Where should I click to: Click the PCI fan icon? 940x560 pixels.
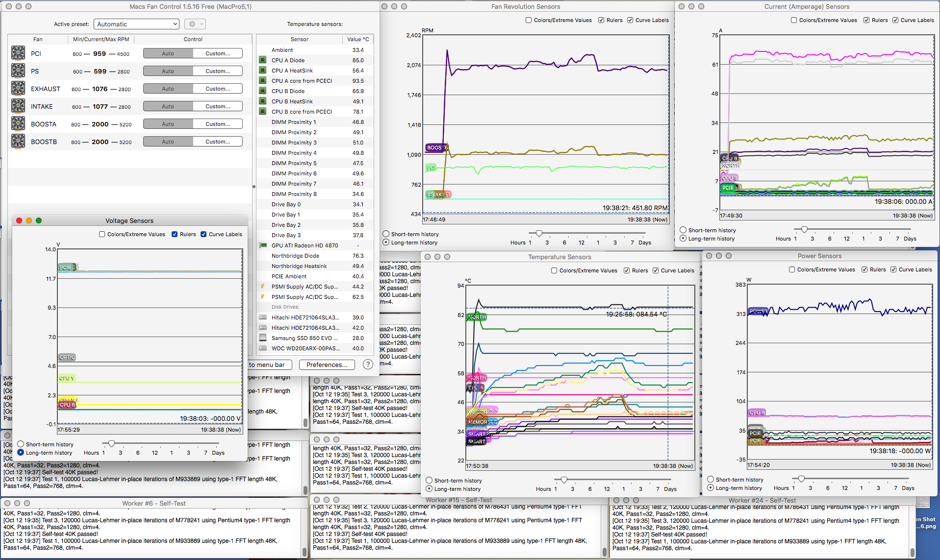[x=18, y=53]
